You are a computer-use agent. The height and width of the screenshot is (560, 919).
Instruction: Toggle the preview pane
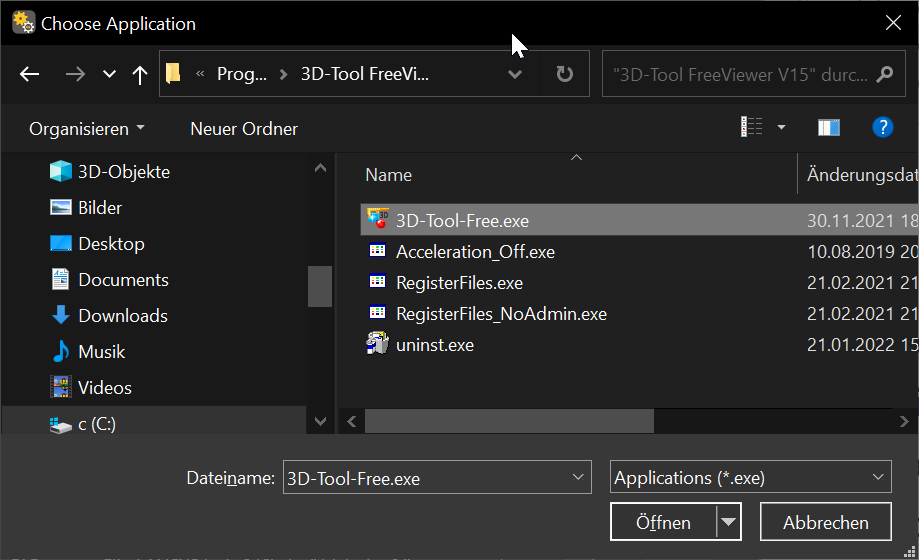pyautogui.click(x=829, y=127)
